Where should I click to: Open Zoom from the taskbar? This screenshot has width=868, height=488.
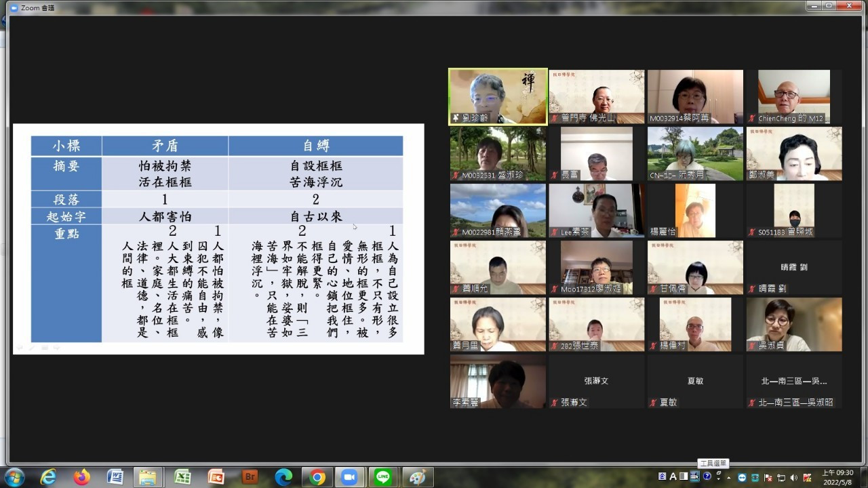click(349, 477)
